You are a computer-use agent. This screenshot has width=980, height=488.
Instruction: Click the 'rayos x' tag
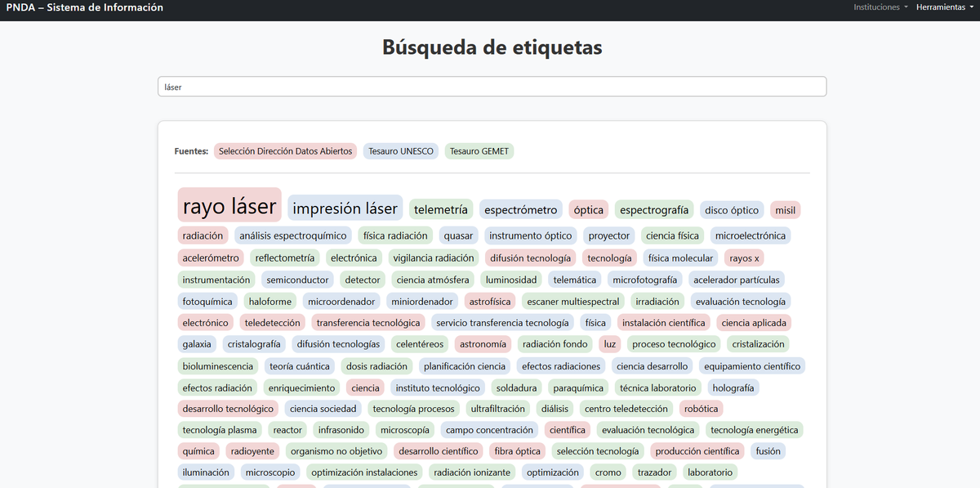(x=745, y=257)
